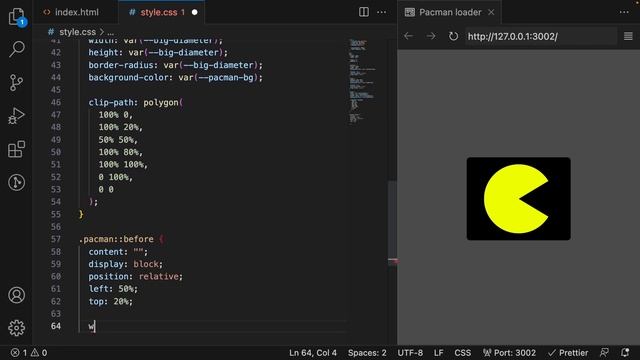
Task: Change language mode CSS in status bar
Action: point(462,353)
